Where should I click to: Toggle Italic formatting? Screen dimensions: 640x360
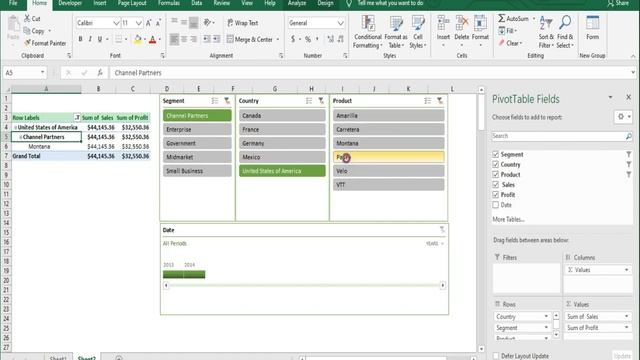coord(90,39)
